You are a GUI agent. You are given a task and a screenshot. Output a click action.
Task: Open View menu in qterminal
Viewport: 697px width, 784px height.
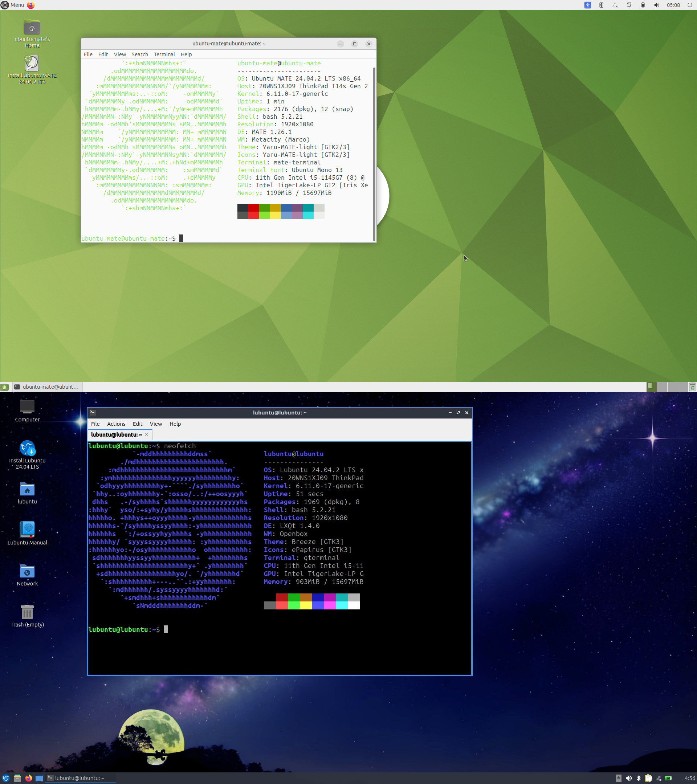coord(156,424)
